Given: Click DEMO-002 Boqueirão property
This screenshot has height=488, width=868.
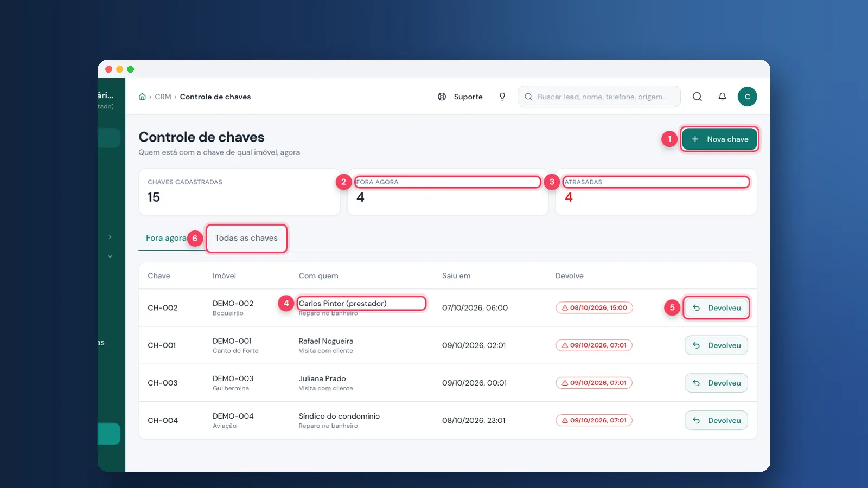Looking at the screenshot, I should (233, 308).
